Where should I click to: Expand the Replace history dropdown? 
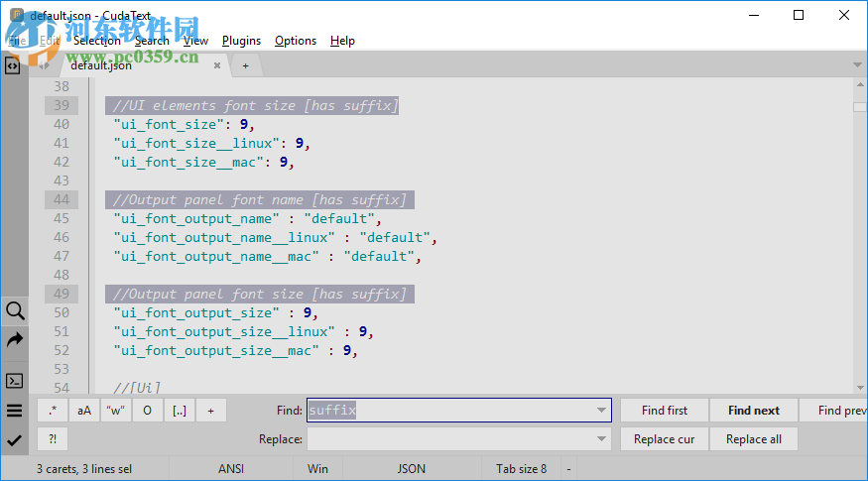[x=601, y=439]
